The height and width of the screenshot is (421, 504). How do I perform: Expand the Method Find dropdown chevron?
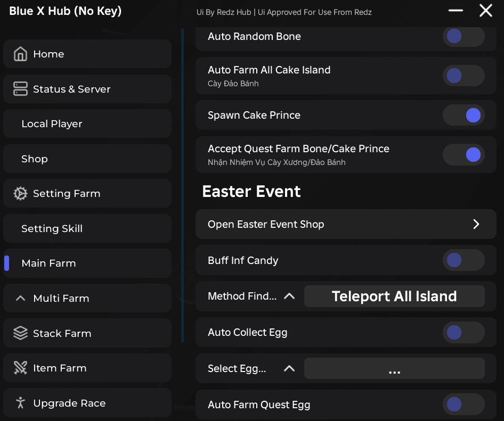pos(289,296)
